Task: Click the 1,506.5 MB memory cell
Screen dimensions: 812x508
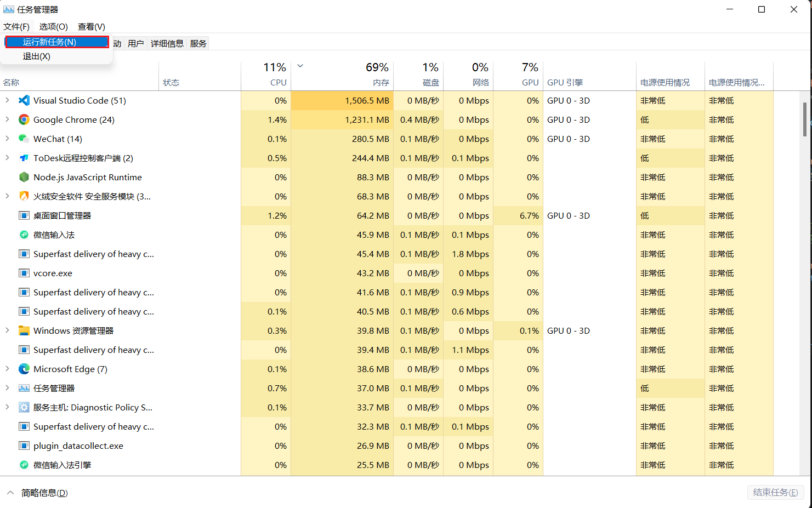Action: (342, 100)
